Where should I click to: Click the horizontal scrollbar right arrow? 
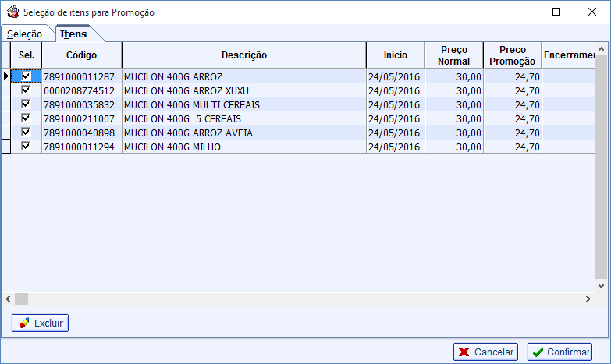click(588, 299)
